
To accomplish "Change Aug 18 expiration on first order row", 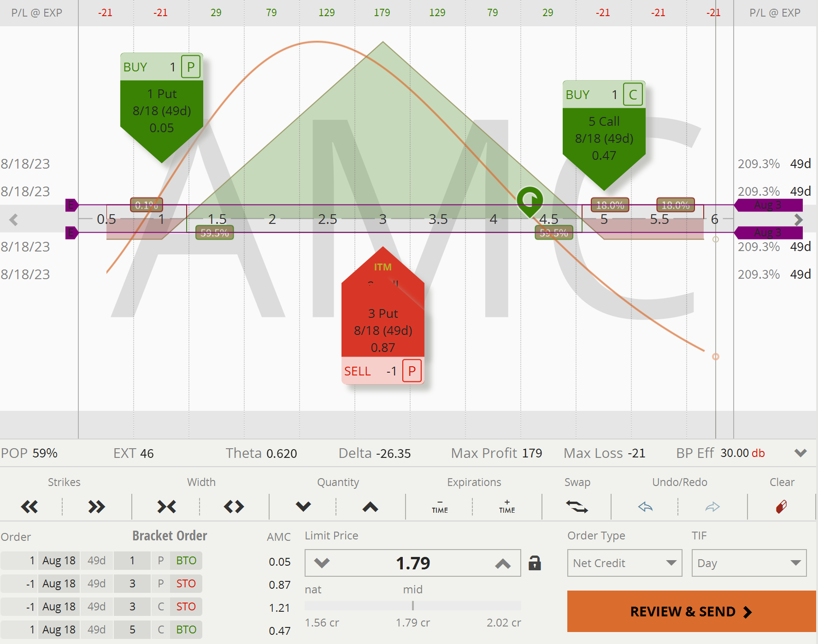I will 59,561.
